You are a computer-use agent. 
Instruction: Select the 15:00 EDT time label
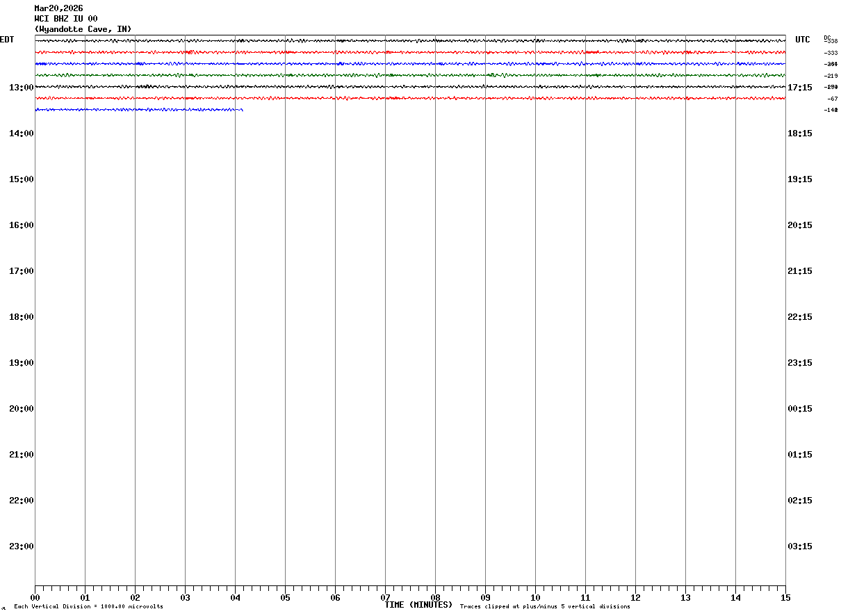click(x=22, y=179)
